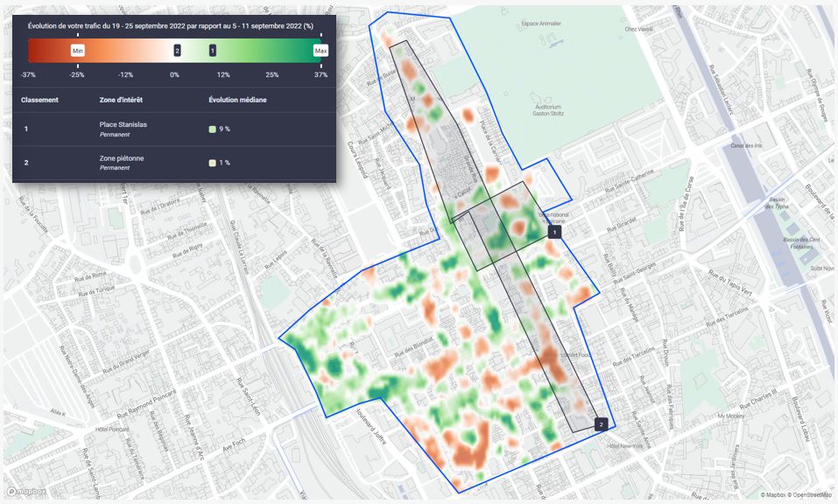Click the Rue Saint-Georges street label
Screen dimensions: 838x504
[634, 271]
